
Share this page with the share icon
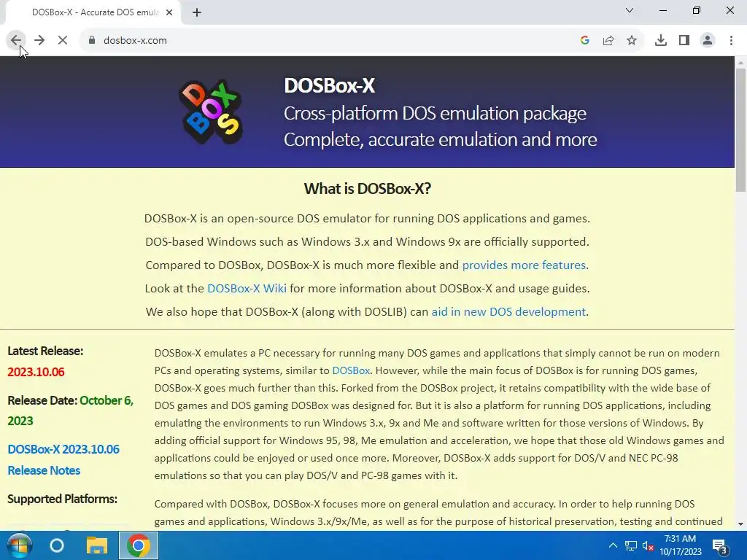tap(608, 41)
